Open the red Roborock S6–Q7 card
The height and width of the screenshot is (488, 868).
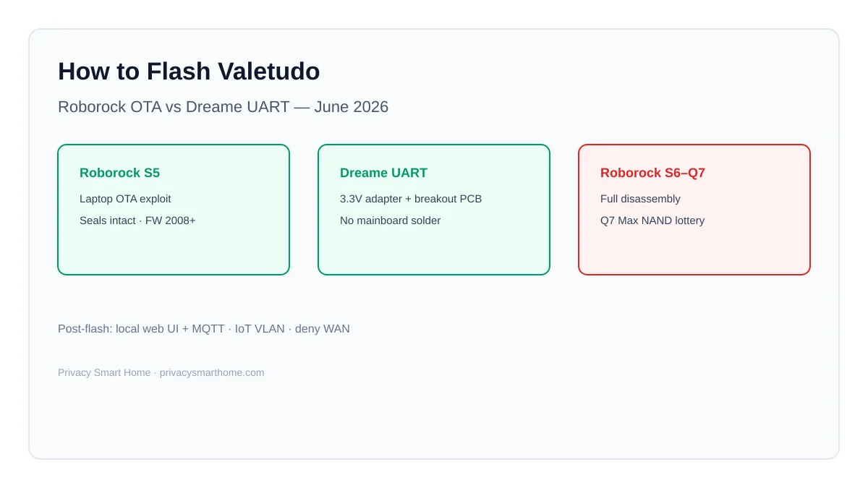[694, 210]
